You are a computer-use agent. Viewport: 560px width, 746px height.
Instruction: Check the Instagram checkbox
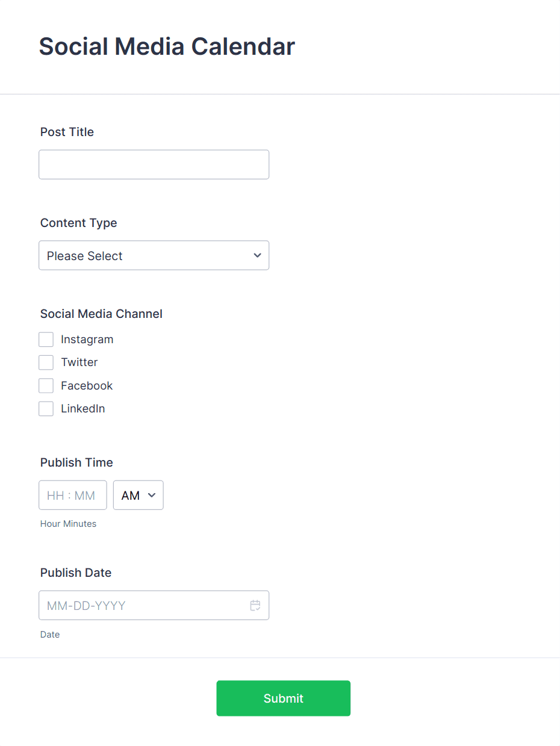[46, 339]
